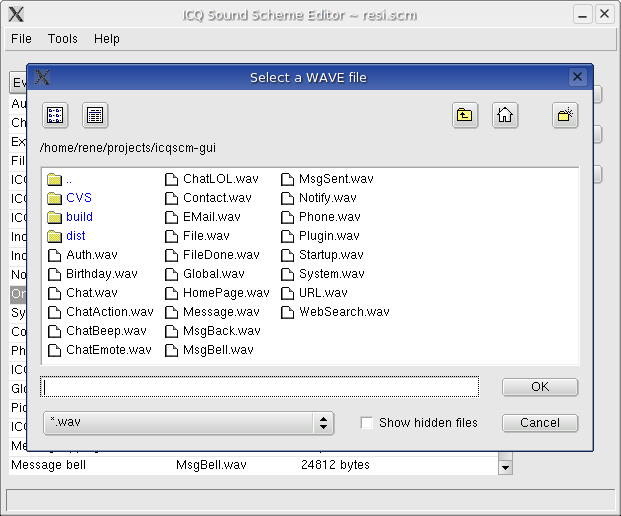621x516 pixels.
Task: Switch to icon list view mode
Action: (x=55, y=115)
